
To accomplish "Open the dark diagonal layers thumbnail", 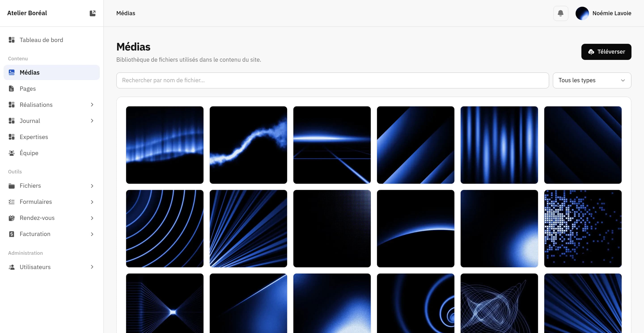I will [x=583, y=145].
